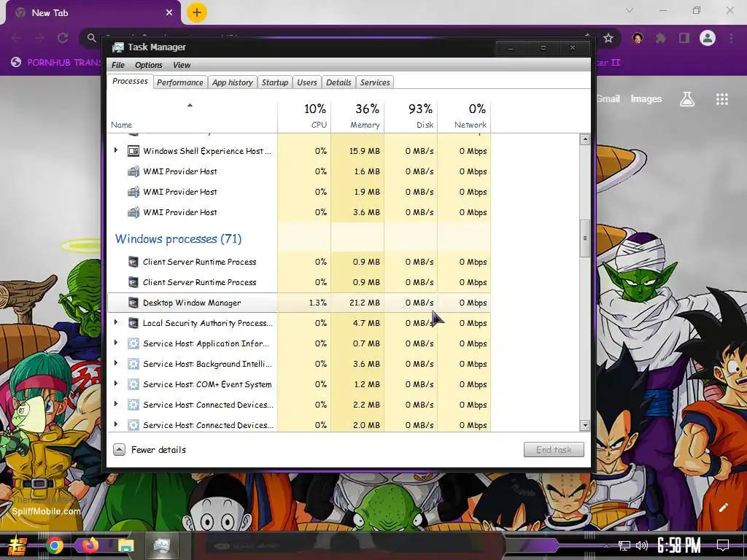The image size is (747, 560).
Task: Sort processes by CPU column header
Action: click(304, 116)
